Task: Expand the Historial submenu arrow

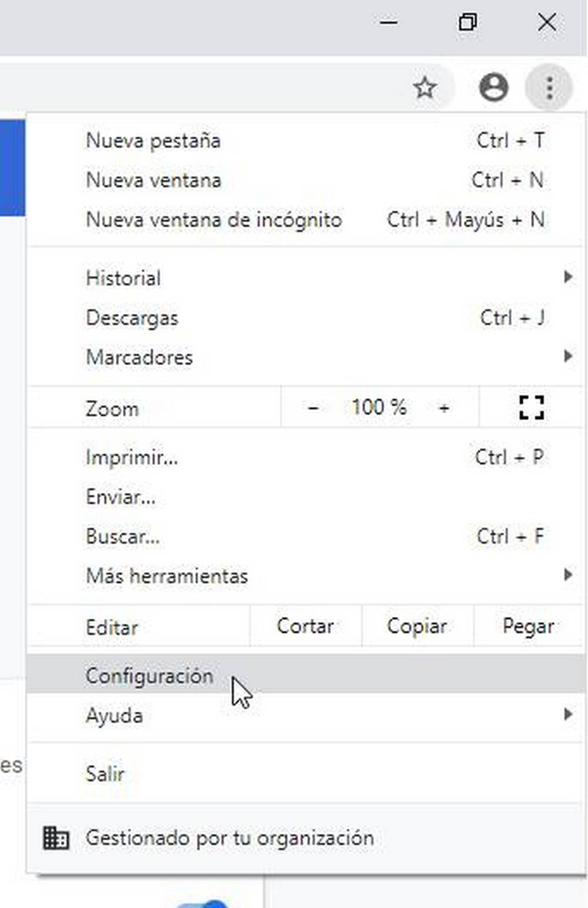Action: tap(567, 277)
